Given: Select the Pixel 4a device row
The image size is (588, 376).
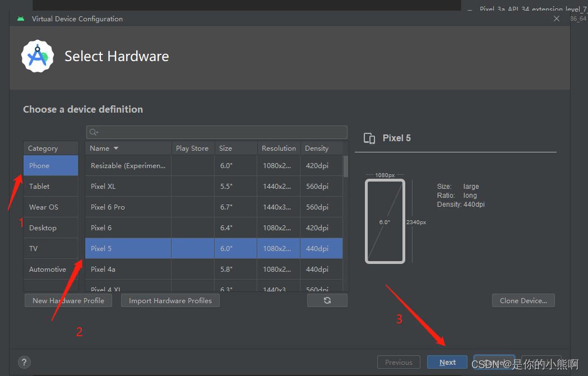Looking at the screenshot, I should 214,269.
